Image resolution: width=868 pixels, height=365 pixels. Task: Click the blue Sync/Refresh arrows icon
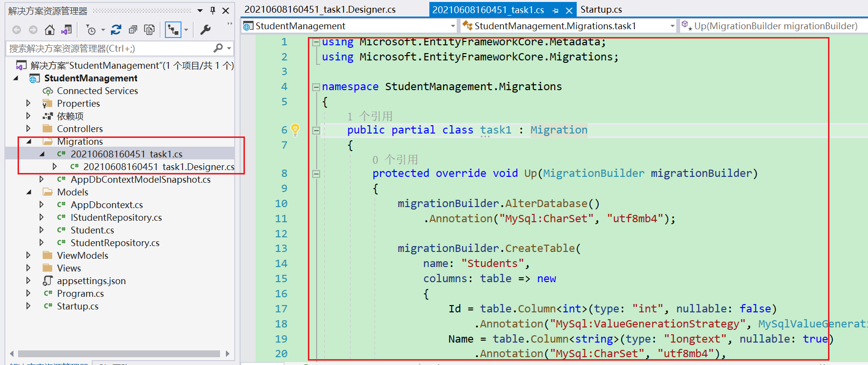pos(116,30)
